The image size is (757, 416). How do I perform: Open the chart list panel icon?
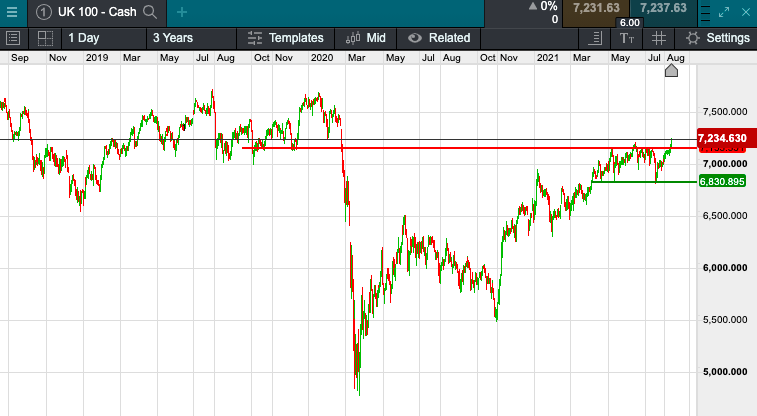[x=14, y=38]
